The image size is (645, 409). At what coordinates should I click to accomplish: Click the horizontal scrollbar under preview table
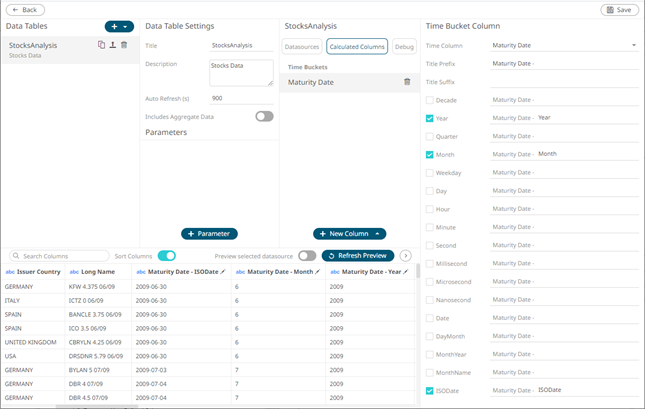[97, 407]
